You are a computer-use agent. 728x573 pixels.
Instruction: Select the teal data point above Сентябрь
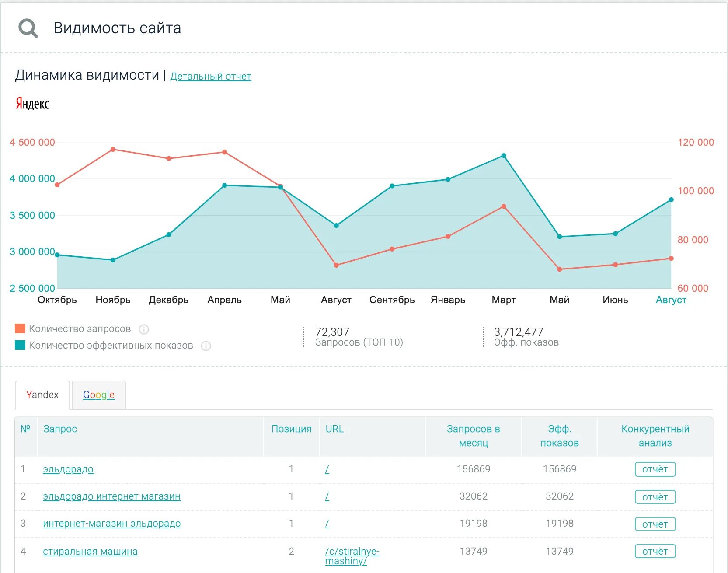coord(392,186)
